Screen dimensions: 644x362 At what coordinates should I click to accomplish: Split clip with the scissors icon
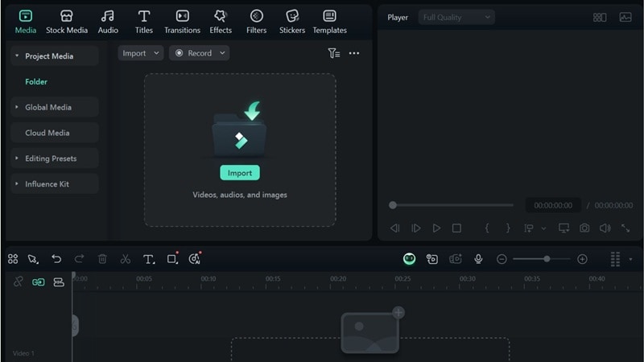pyautogui.click(x=126, y=259)
